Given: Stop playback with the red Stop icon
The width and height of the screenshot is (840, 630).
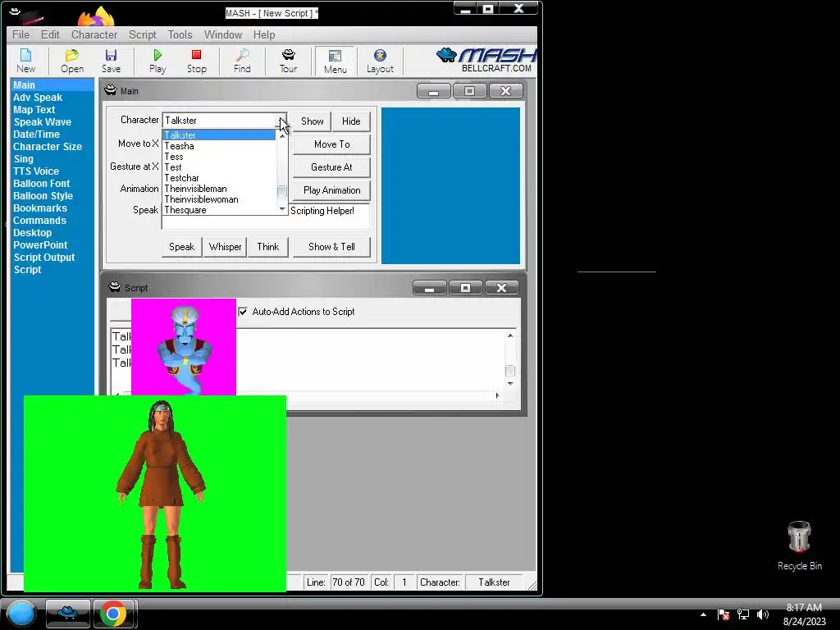Looking at the screenshot, I should pyautogui.click(x=197, y=61).
